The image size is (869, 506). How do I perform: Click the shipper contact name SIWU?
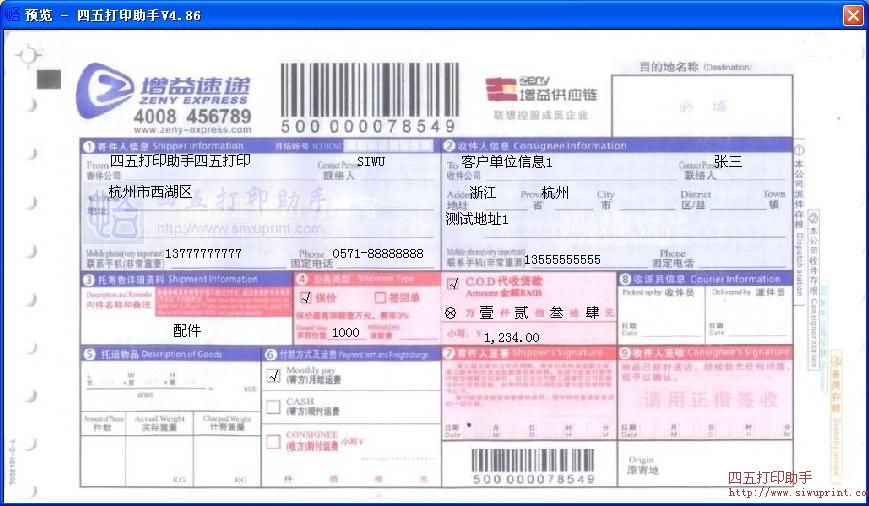pos(371,161)
